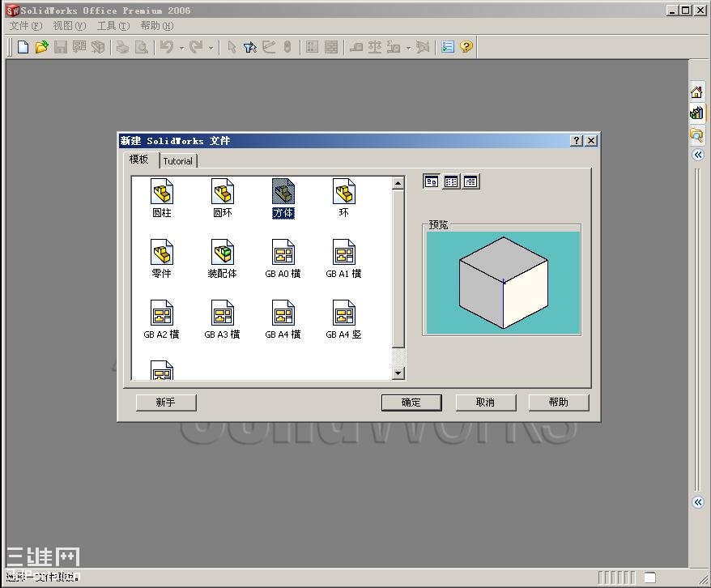
Task: Select the GB A4 横 drawing template
Action: [283, 320]
